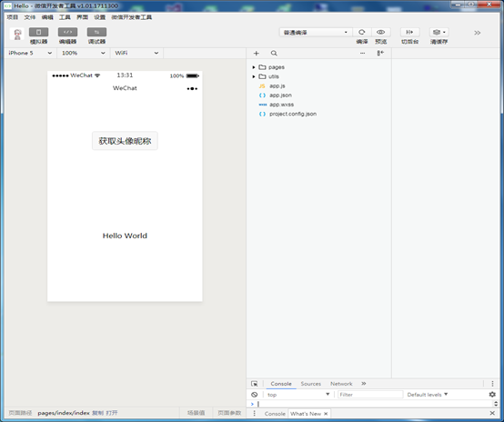Toggle the 模拟器 simulator panel button
Image resolution: width=504 pixels, height=422 pixels.
point(38,32)
